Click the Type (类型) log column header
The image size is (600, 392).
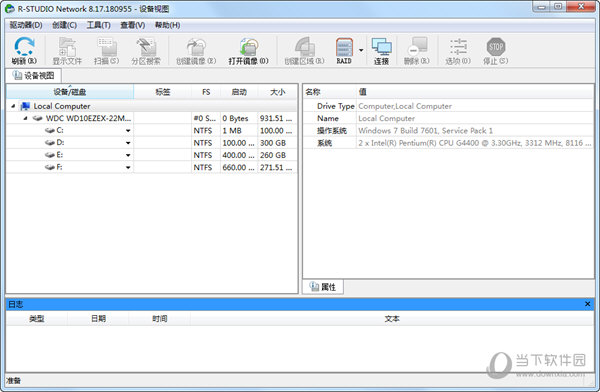(37, 318)
